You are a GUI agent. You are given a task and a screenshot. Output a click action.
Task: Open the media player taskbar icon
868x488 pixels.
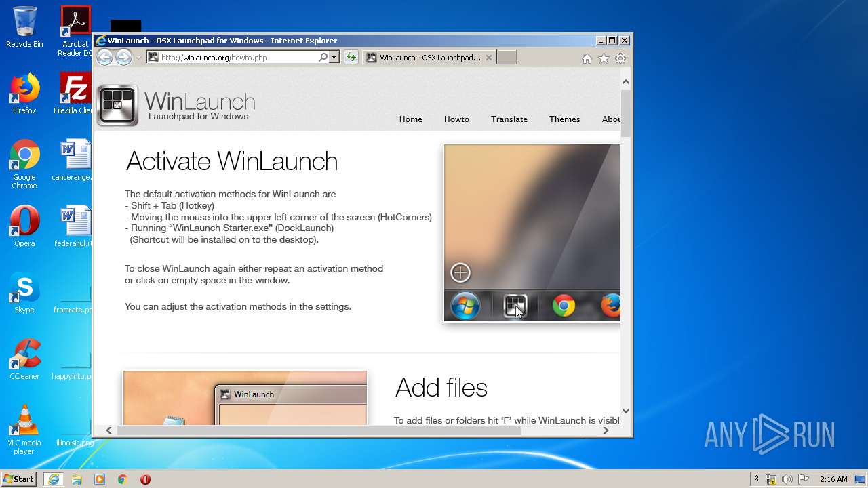(100, 479)
